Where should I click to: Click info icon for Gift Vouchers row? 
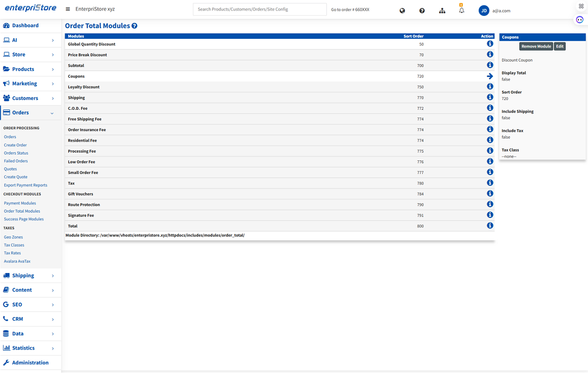[490, 194]
